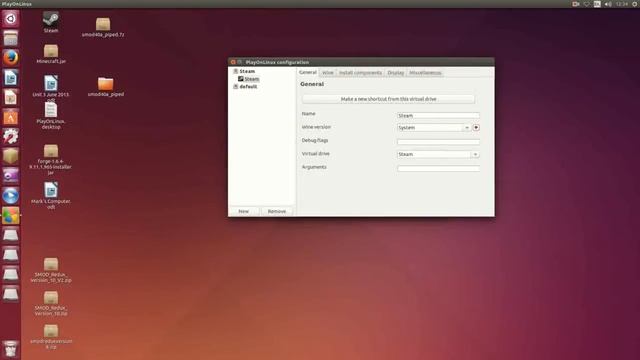Select the Unit 3 June 2013 document
The width and height of the screenshot is (640, 360).
point(51,88)
